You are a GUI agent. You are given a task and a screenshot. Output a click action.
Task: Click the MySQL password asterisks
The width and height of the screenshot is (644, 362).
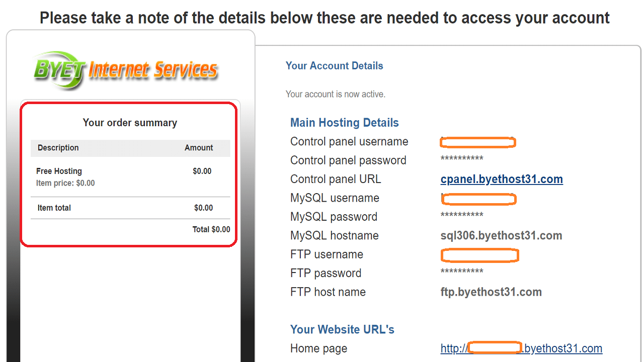462,216
